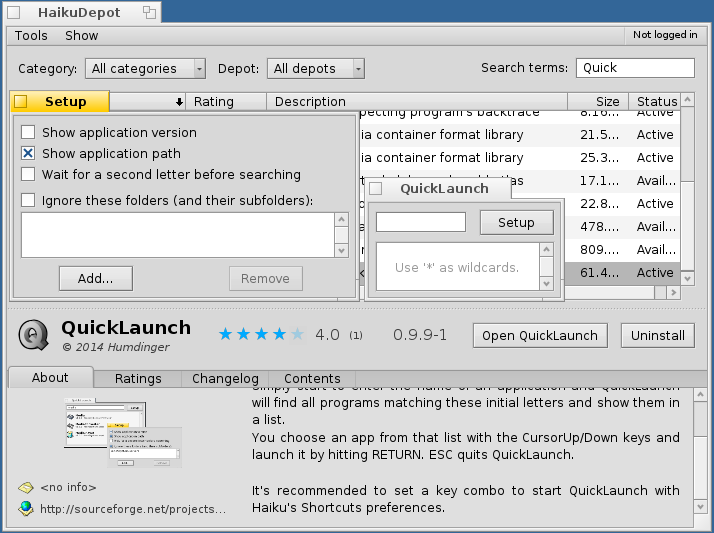Select the row with size 25.3...

tap(520, 158)
